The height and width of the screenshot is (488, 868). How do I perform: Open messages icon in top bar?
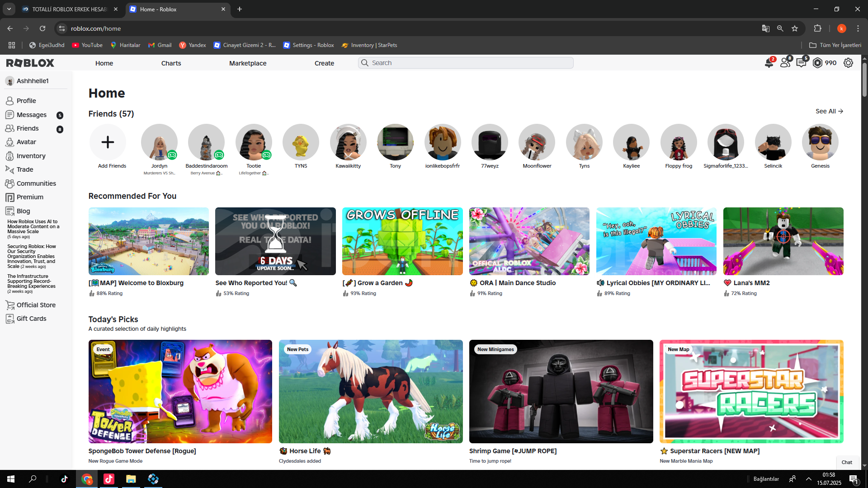click(802, 63)
